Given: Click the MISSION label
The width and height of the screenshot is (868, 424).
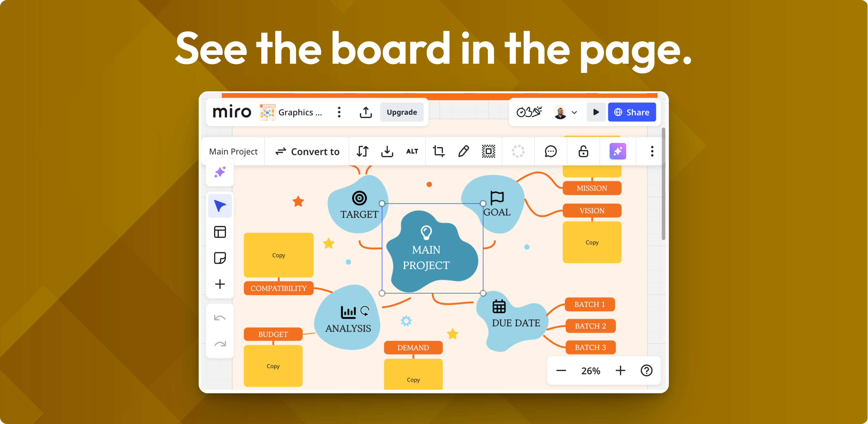Looking at the screenshot, I should [592, 188].
